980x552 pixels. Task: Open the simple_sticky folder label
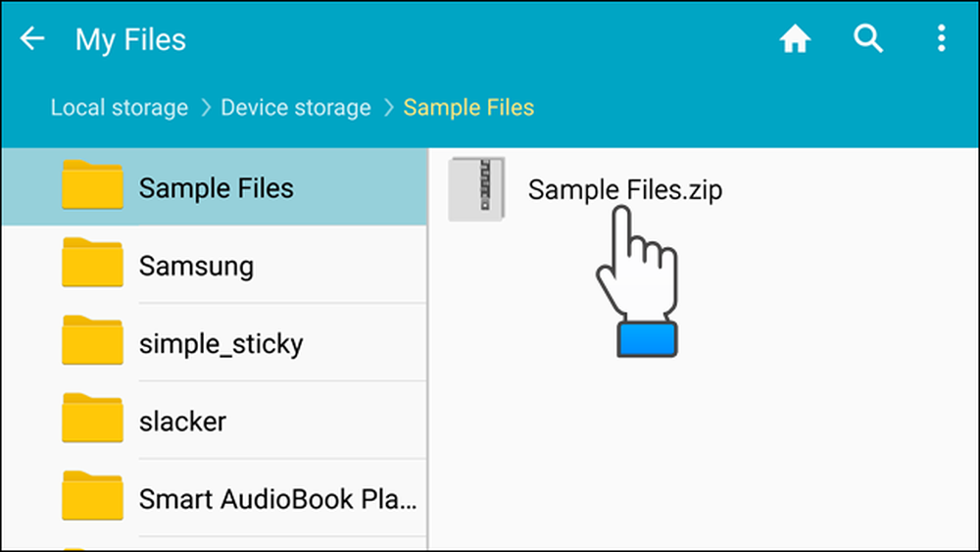220,344
